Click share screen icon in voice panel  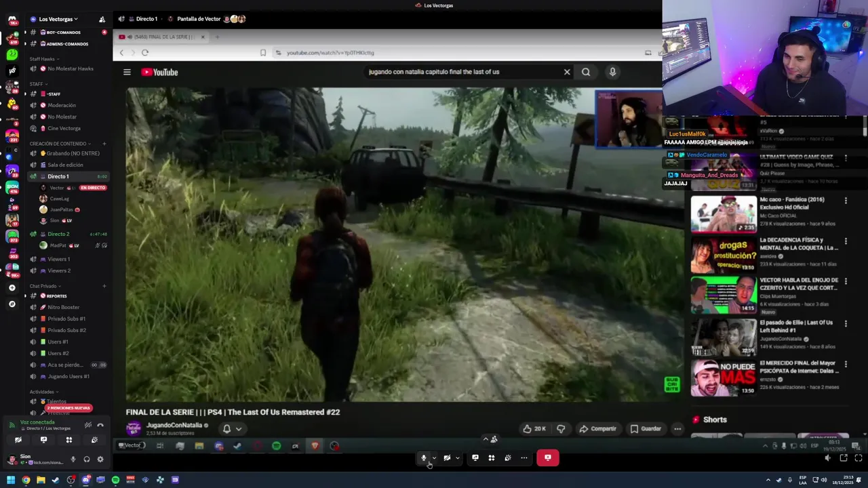coord(43,440)
